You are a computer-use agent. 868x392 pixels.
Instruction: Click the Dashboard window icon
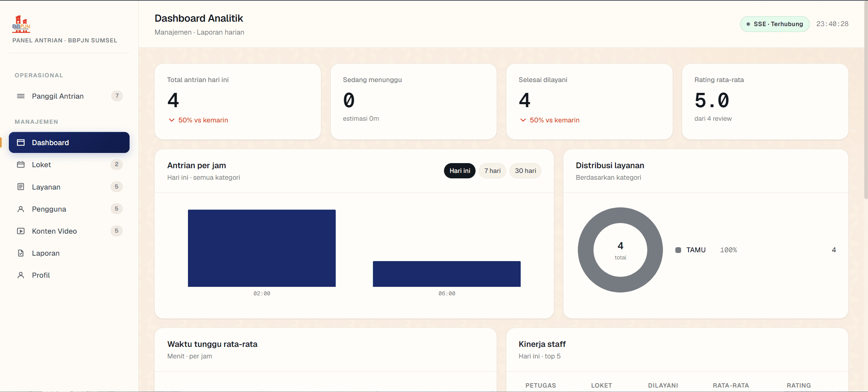point(21,142)
